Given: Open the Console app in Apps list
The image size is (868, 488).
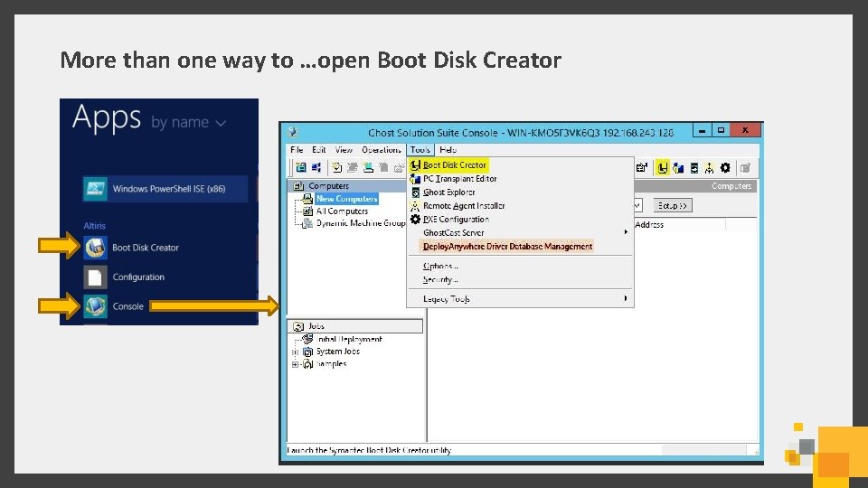Looking at the screenshot, I should 114,306.
